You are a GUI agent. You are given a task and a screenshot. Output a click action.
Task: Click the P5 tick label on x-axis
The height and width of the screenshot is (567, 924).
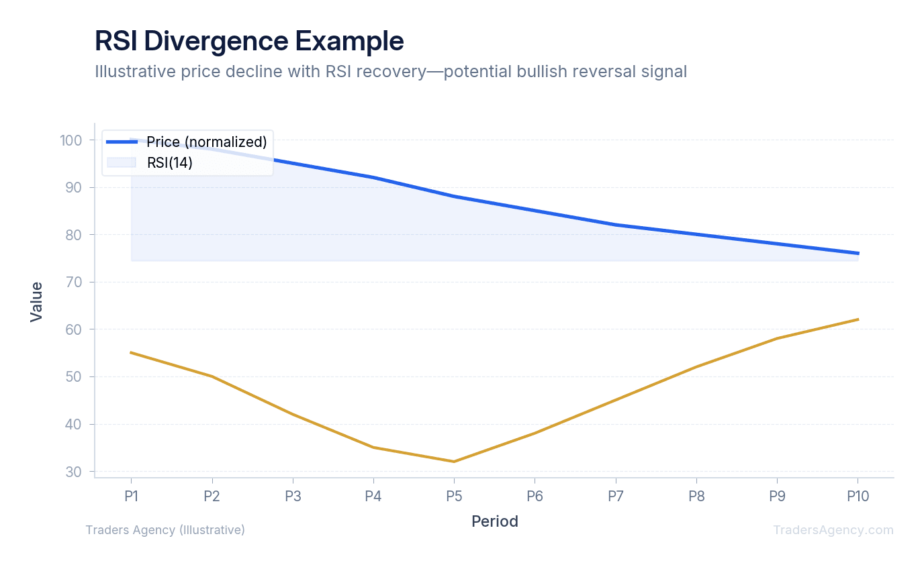coord(454,497)
